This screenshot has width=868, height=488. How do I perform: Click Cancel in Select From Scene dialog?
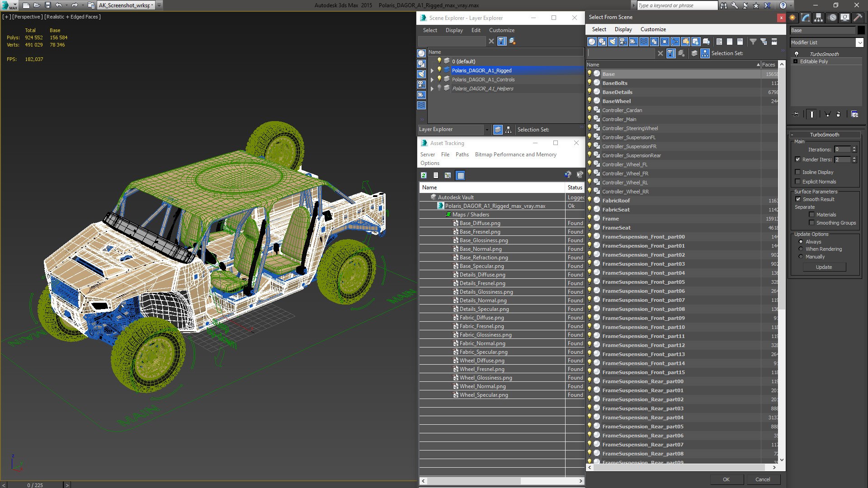click(x=763, y=479)
